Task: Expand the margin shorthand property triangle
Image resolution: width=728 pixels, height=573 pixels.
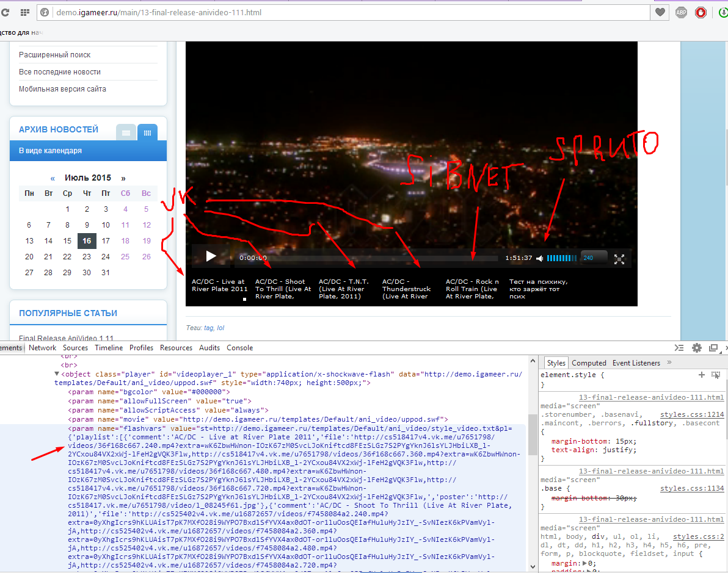Action: tap(584, 563)
